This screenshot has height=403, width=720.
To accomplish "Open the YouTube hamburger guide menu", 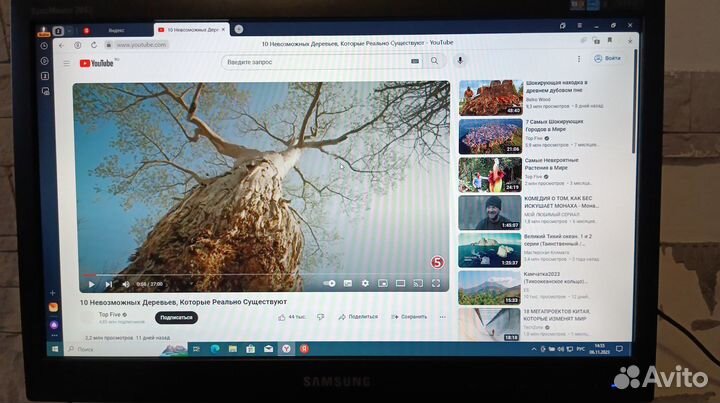I will pos(67,63).
